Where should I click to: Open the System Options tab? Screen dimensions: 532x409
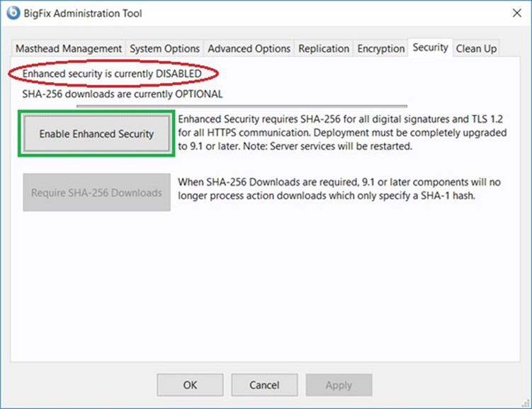pos(164,49)
